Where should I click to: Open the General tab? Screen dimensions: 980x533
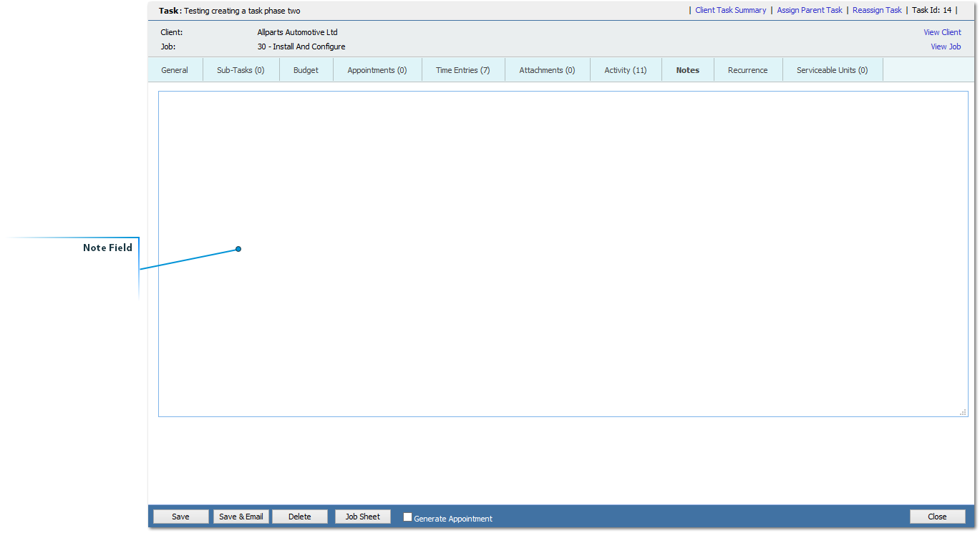pyautogui.click(x=175, y=70)
